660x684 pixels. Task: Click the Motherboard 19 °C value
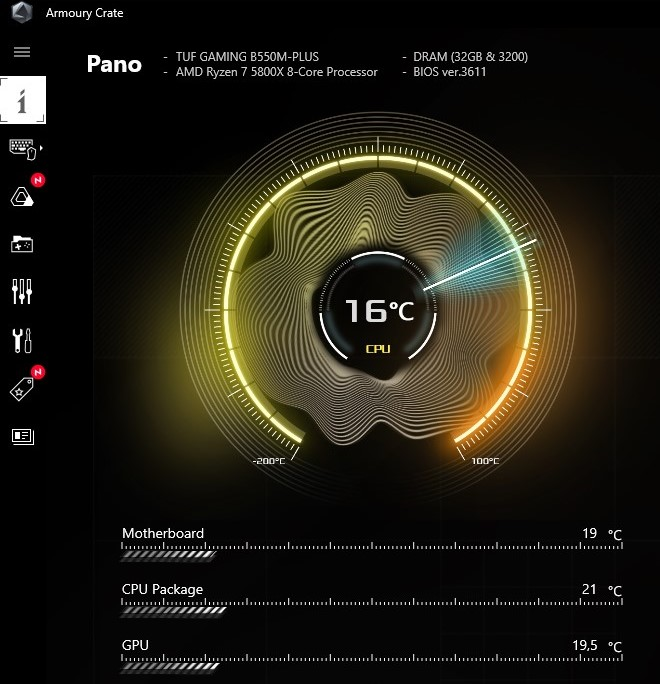pyautogui.click(x=602, y=534)
